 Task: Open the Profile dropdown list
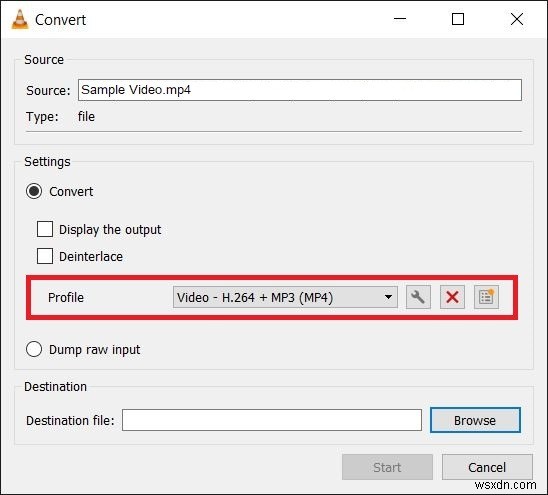(285, 297)
